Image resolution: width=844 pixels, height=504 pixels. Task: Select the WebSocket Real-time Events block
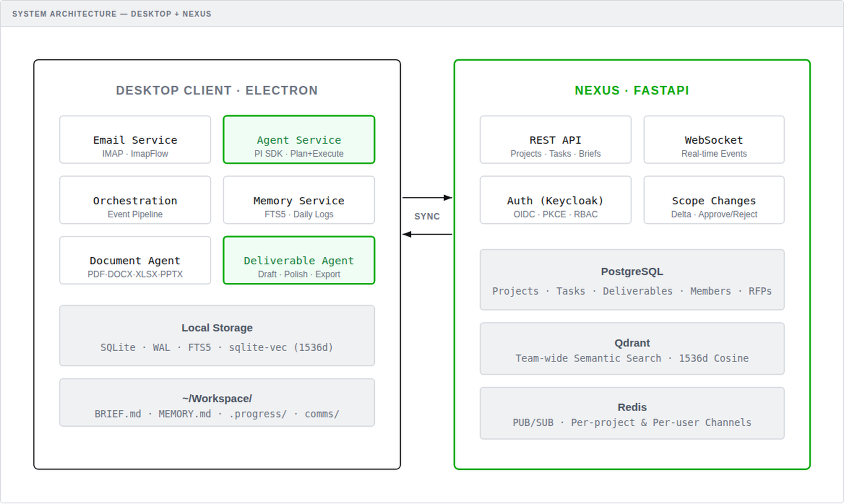pos(714,140)
